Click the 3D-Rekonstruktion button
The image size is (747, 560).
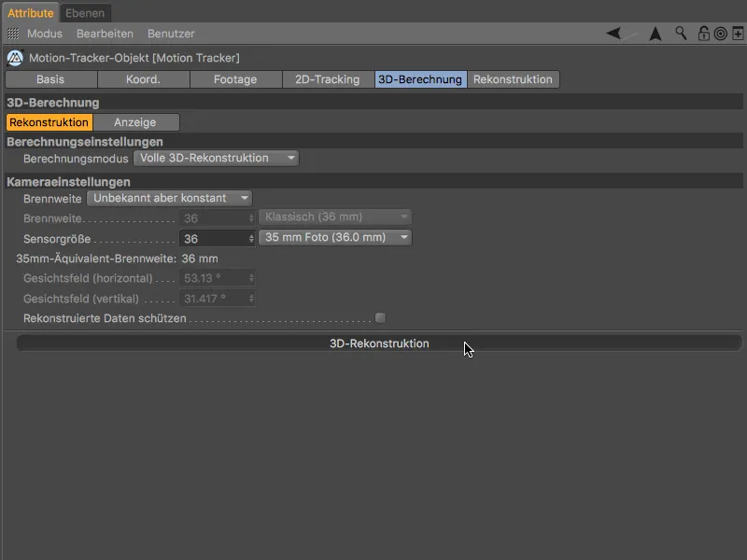(x=379, y=343)
